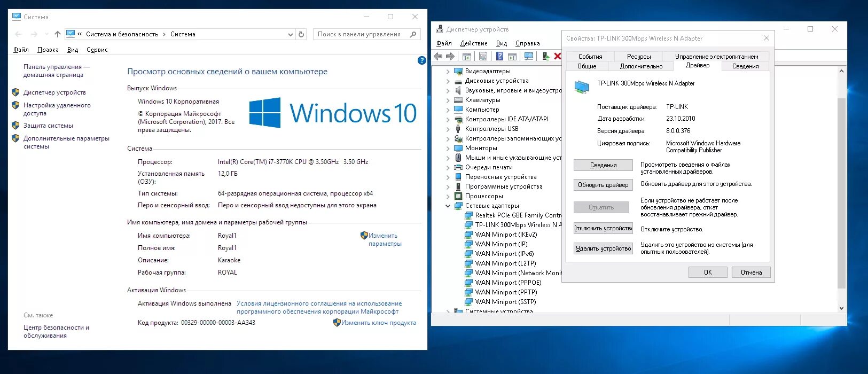Open Properties toolbar icon in Device Manager
This screenshot has width=868, height=374.
coord(483,56)
